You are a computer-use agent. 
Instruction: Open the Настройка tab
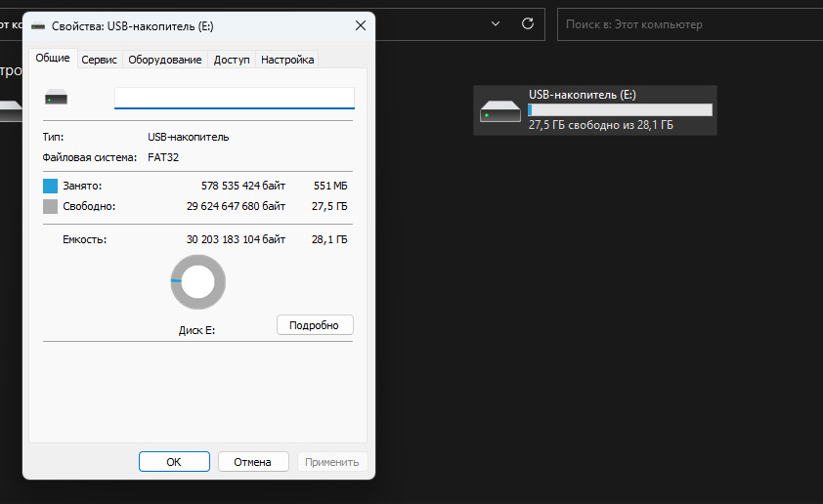[287, 60]
